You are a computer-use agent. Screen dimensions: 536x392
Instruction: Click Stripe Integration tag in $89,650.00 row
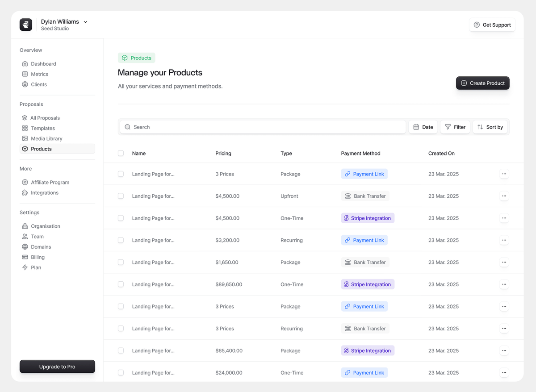coord(368,284)
